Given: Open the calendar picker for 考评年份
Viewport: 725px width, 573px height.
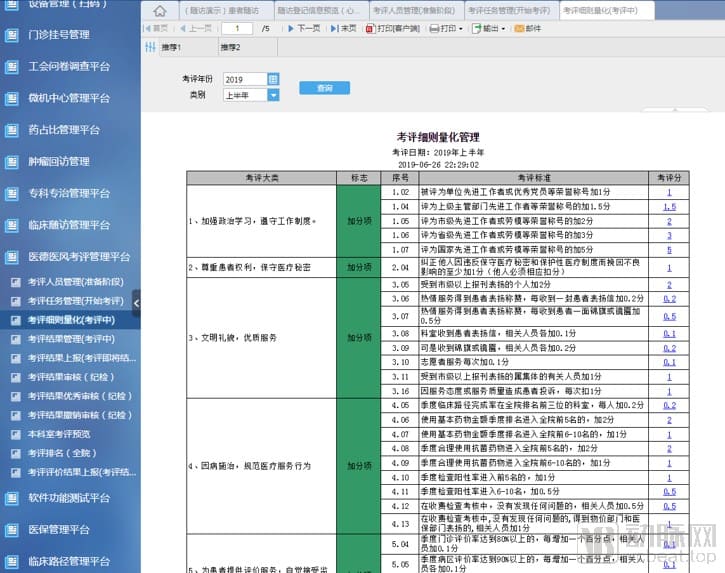Looking at the screenshot, I should (273, 80).
